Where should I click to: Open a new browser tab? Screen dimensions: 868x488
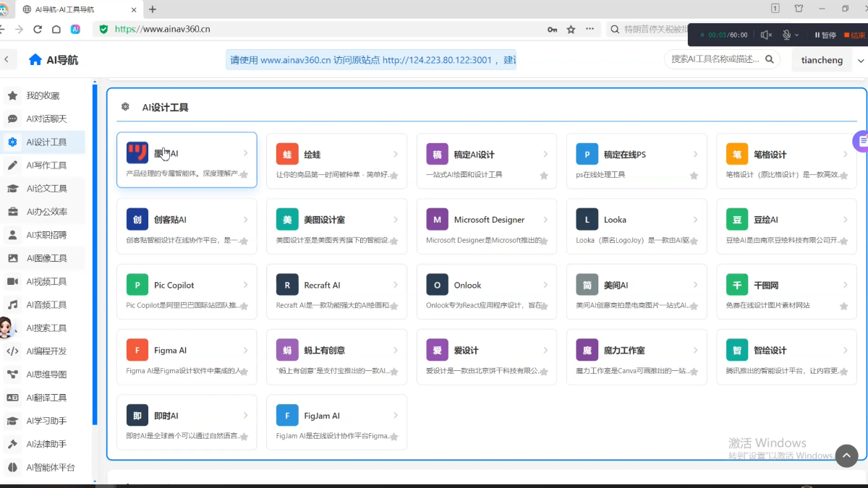tap(152, 9)
